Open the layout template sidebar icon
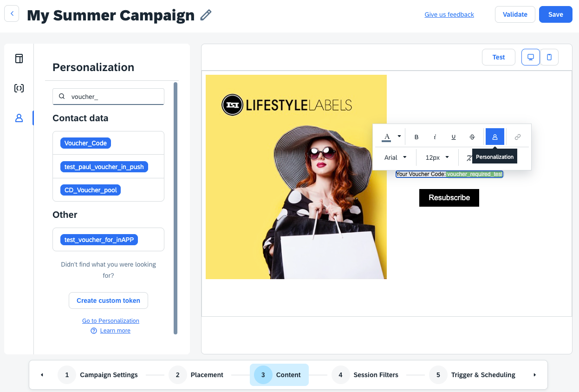The height and width of the screenshot is (392, 579). [19, 59]
